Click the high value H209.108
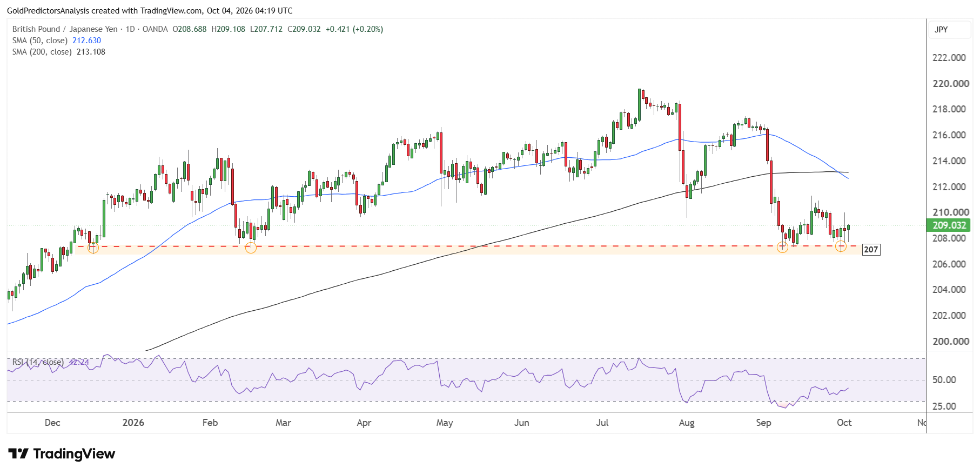This screenshot has height=474, width=980. click(228, 29)
